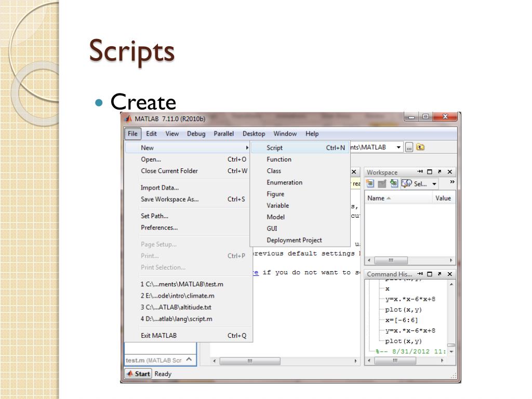Minimize the Workspace panel with the arrow-bar icon
This screenshot has width=532, height=399.
coord(420,171)
